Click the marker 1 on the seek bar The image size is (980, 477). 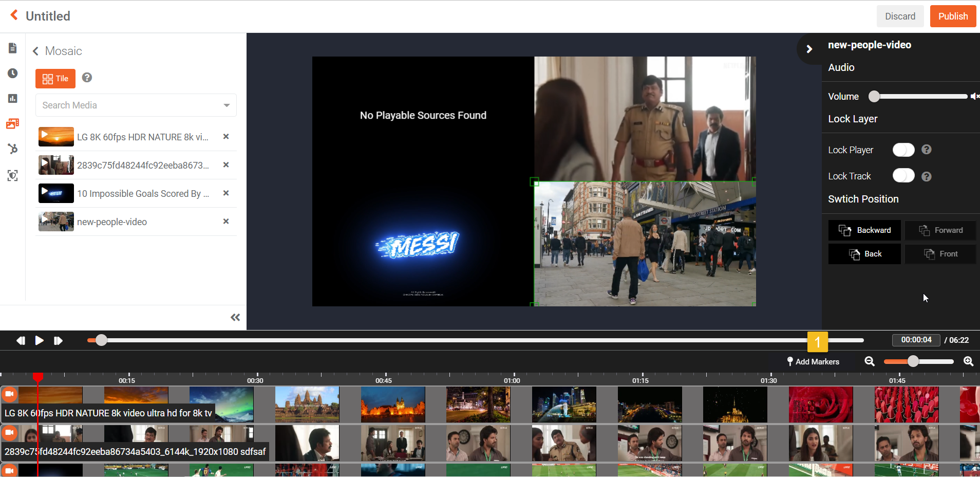(817, 342)
